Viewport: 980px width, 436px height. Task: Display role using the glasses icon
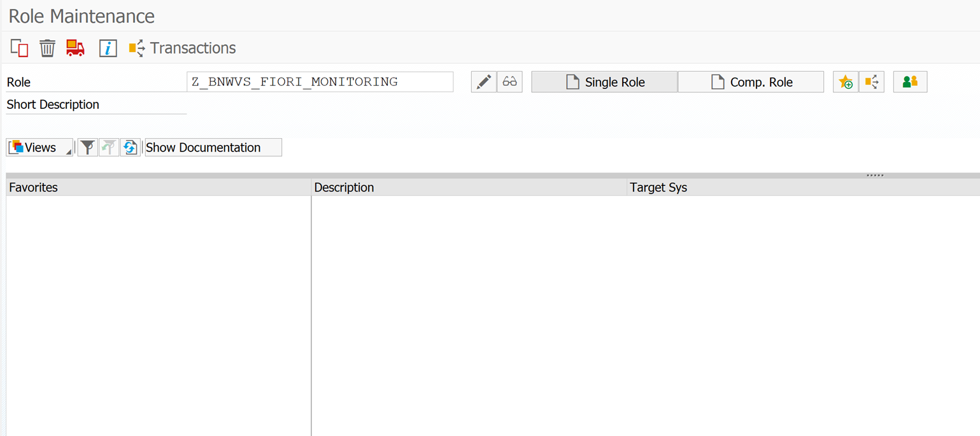509,82
